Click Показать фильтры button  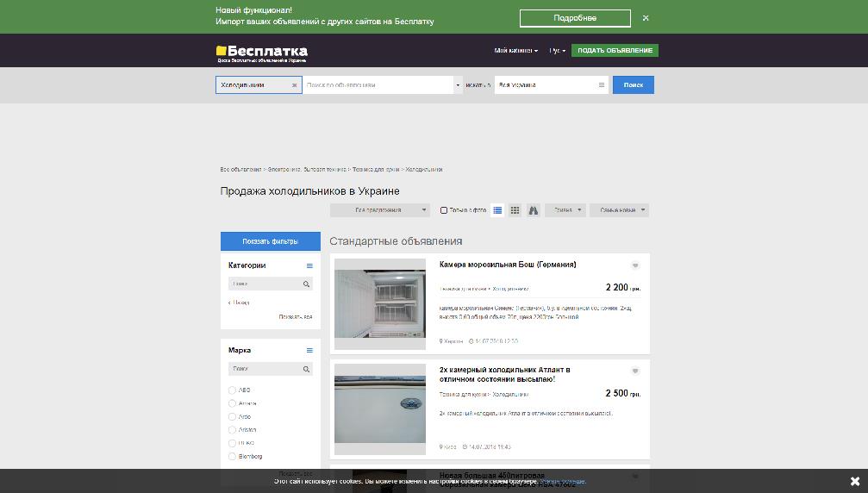[x=270, y=241]
